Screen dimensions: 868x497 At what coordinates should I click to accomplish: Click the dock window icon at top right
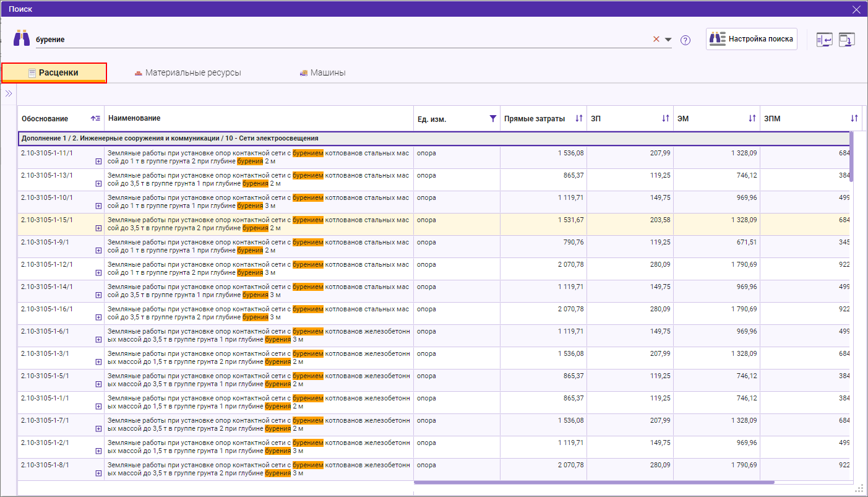click(847, 40)
